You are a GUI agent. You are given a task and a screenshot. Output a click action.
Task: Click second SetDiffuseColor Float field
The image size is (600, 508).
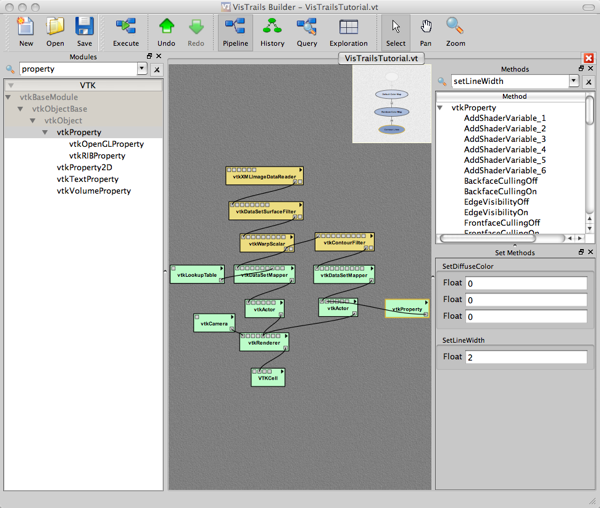point(526,300)
